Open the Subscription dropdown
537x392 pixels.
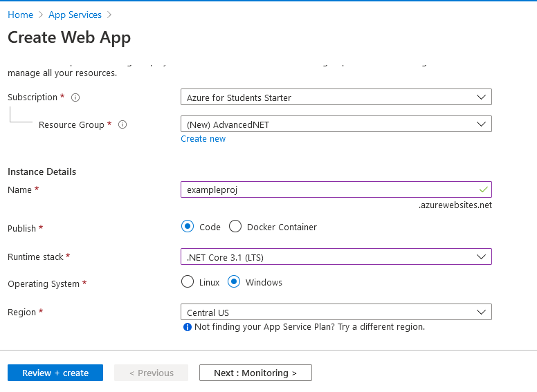point(336,97)
